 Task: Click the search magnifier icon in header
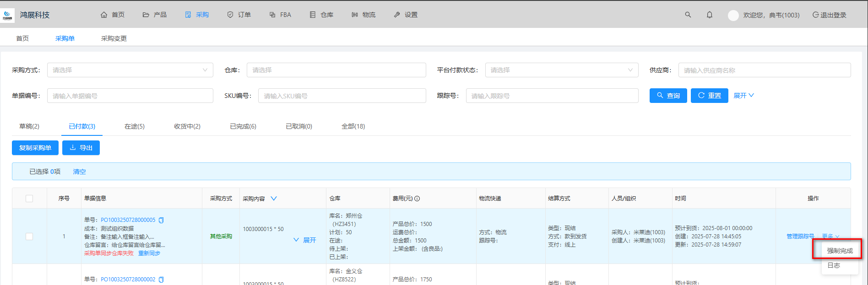point(688,15)
